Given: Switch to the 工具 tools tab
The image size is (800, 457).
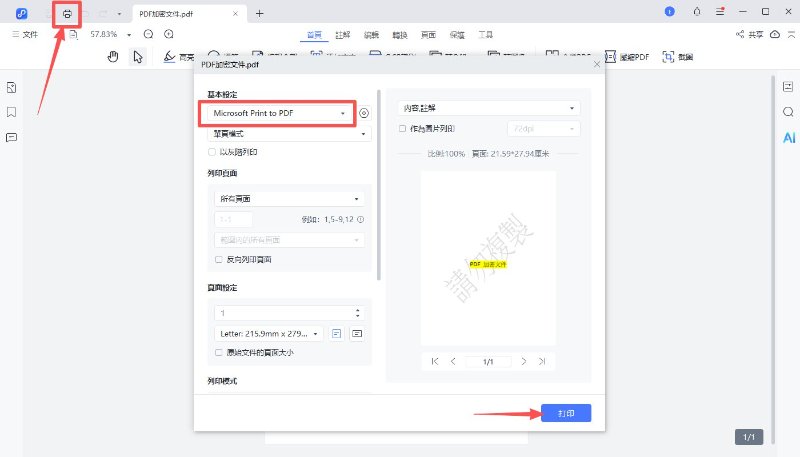Looking at the screenshot, I should [x=486, y=35].
